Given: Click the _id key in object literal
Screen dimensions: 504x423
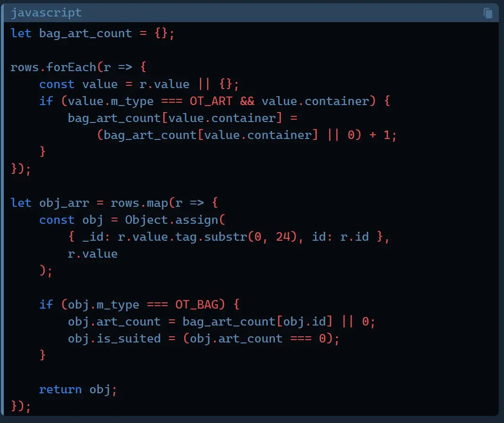Looking at the screenshot, I should click(x=92, y=237).
